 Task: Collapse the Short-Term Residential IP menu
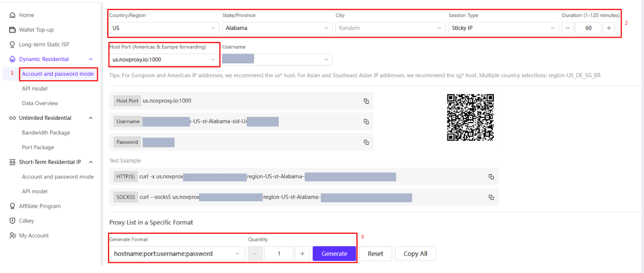(x=91, y=162)
